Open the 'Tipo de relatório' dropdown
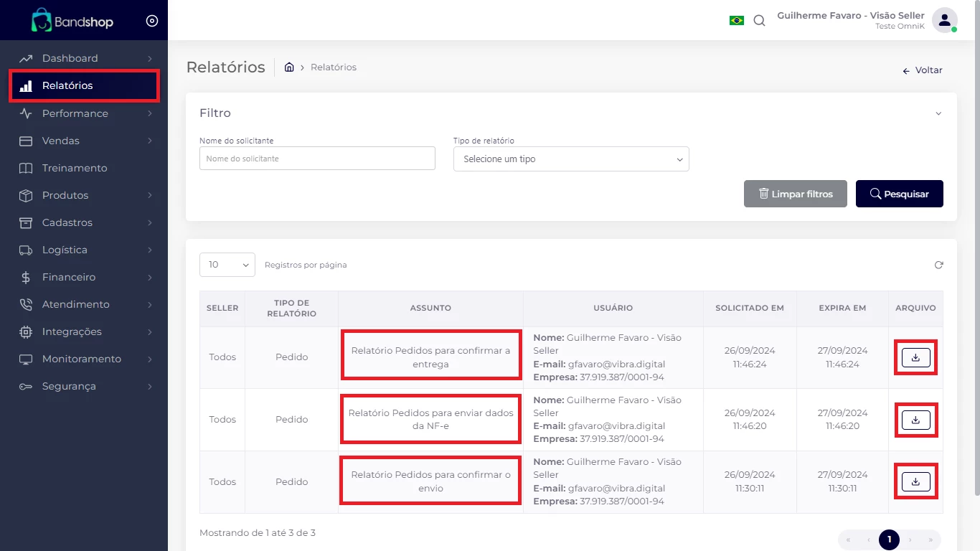Viewport: 980px width, 551px height. (x=571, y=159)
